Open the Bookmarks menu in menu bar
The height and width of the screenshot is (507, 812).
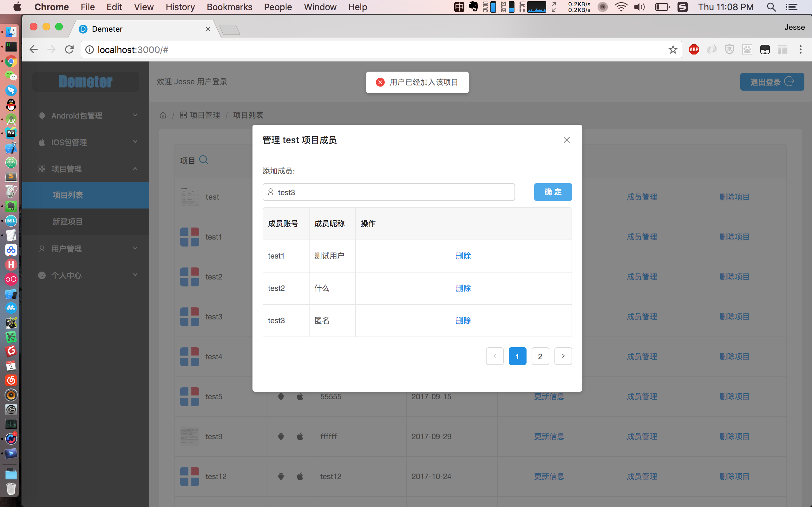pyautogui.click(x=229, y=7)
